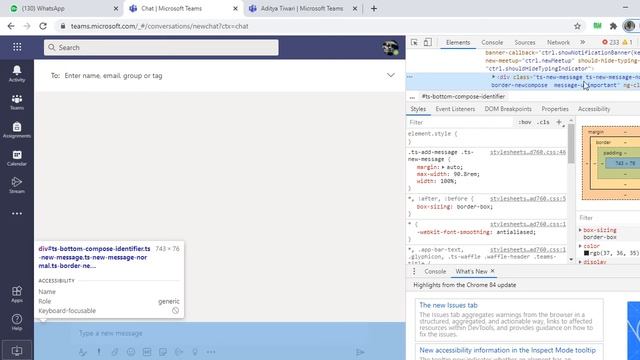
Task: Toggle the .cls class editor
Action: tap(543, 122)
